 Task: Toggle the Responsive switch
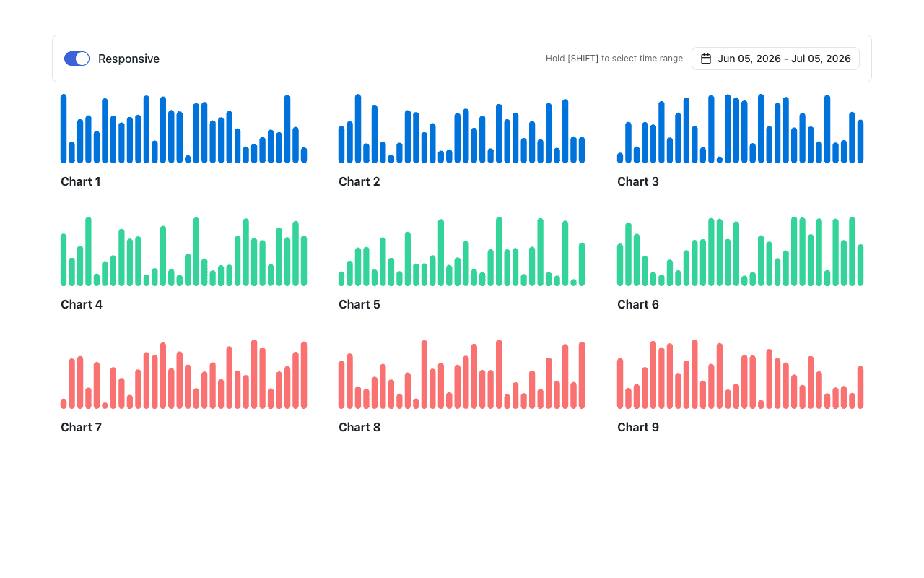(77, 59)
